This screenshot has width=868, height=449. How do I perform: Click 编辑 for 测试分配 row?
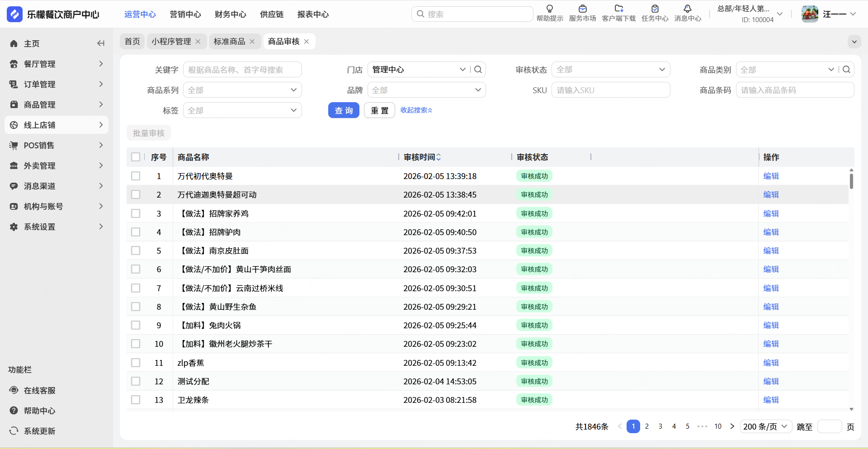pyautogui.click(x=771, y=381)
